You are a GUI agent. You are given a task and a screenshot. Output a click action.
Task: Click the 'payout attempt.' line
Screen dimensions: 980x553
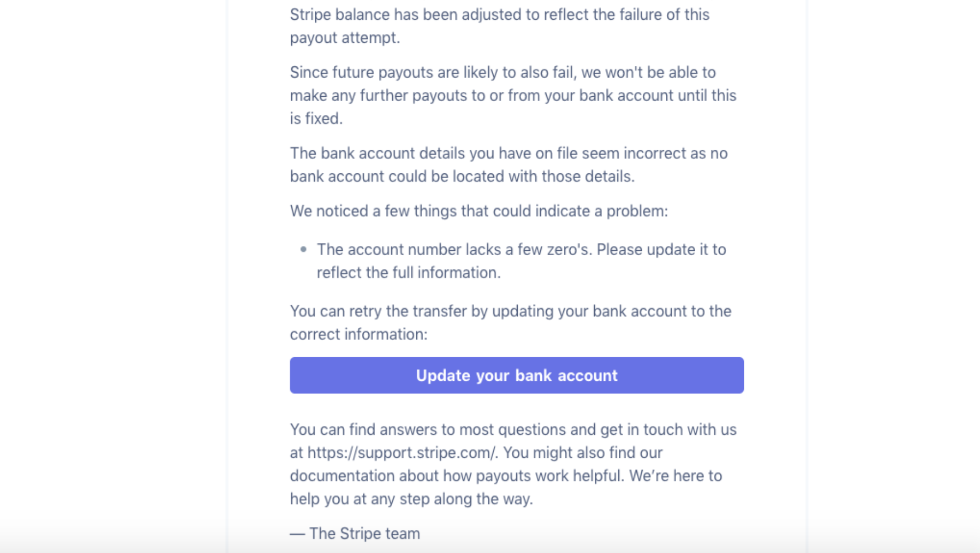point(345,38)
